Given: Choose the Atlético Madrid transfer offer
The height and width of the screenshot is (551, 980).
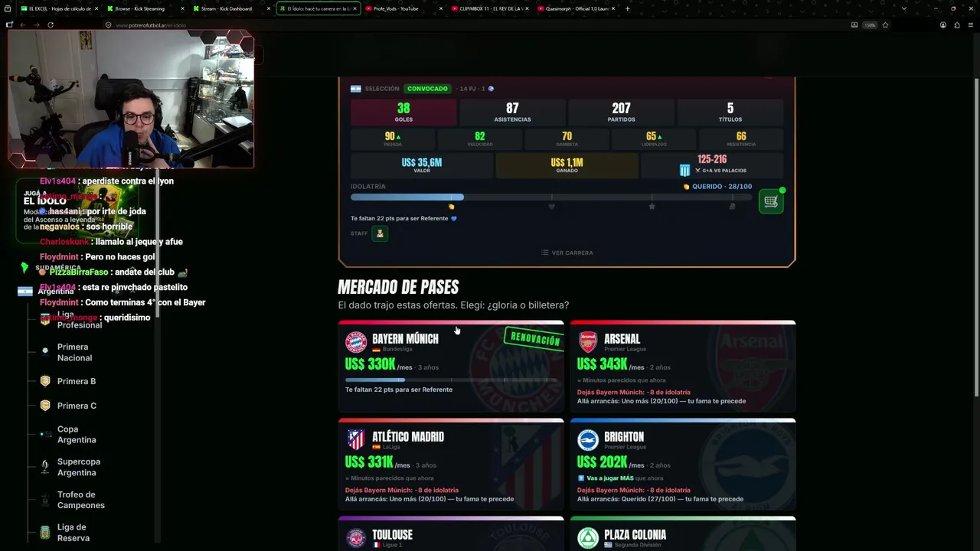Looking at the screenshot, I should [x=451, y=465].
